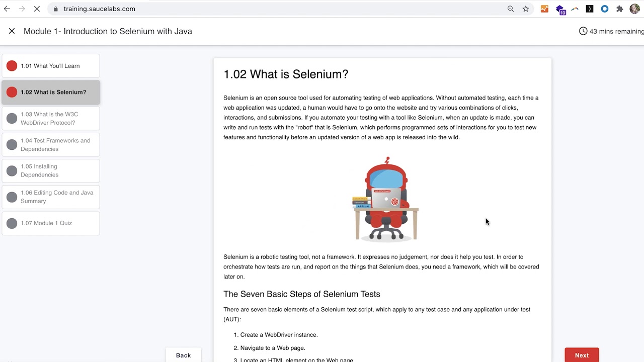Image resolution: width=644 pixels, height=362 pixels.
Task: Open the 1.07 Module 1 Quiz
Action: [x=51, y=223]
